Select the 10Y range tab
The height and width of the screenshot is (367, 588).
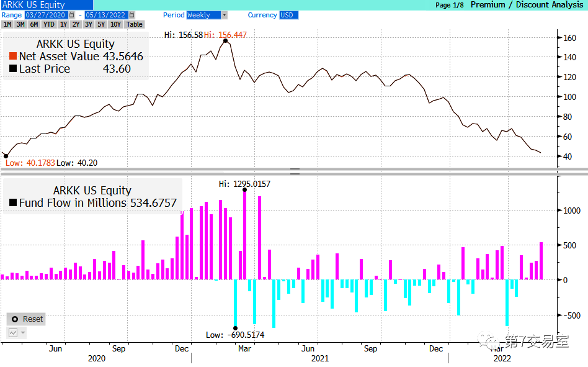115,24
